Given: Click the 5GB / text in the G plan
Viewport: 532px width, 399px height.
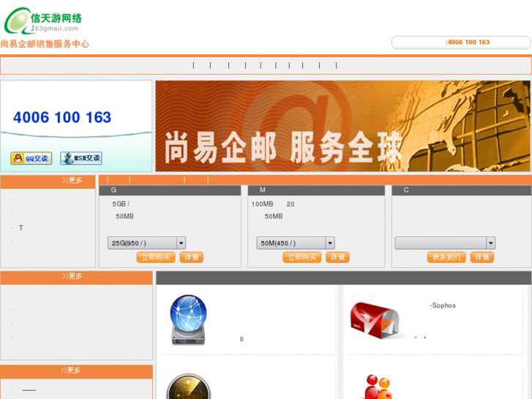Looking at the screenshot, I should pos(121,204).
